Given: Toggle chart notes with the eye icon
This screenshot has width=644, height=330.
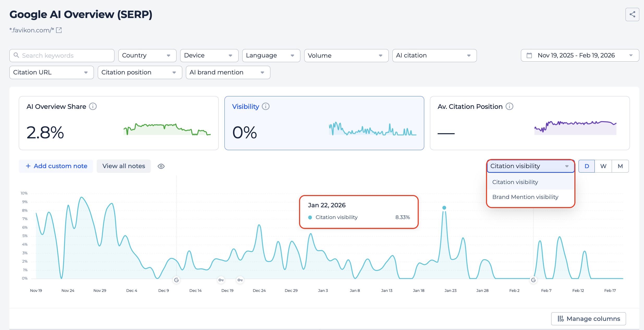Looking at the screenshot, I should pyautogui.click(x=161, y=166).
